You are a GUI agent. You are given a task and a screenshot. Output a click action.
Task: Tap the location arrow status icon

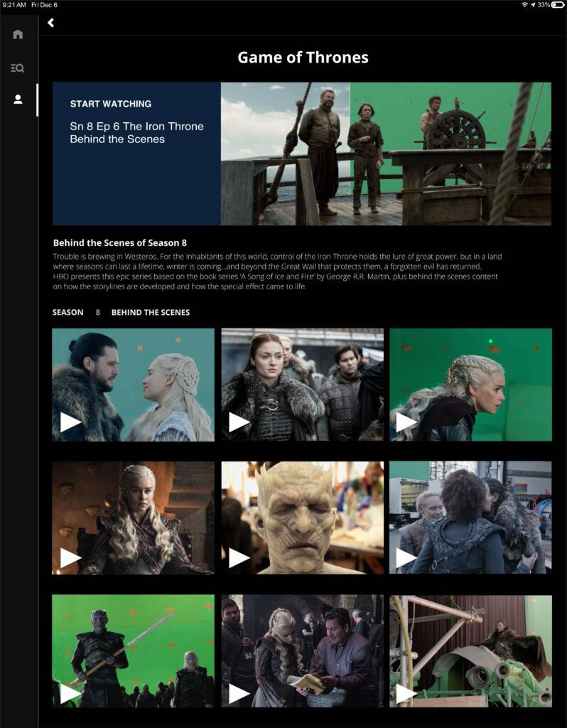(533, 5)
